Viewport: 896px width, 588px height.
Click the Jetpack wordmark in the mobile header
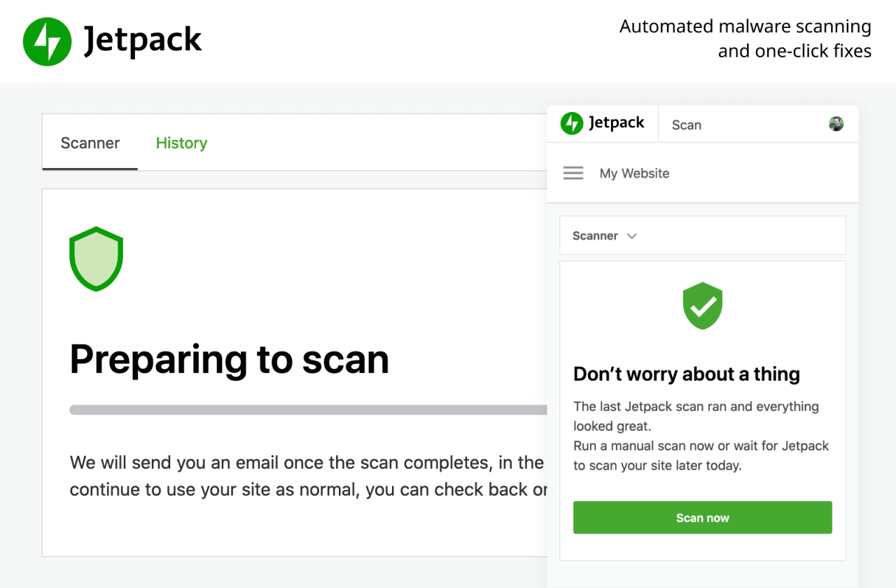coord(616,124)
